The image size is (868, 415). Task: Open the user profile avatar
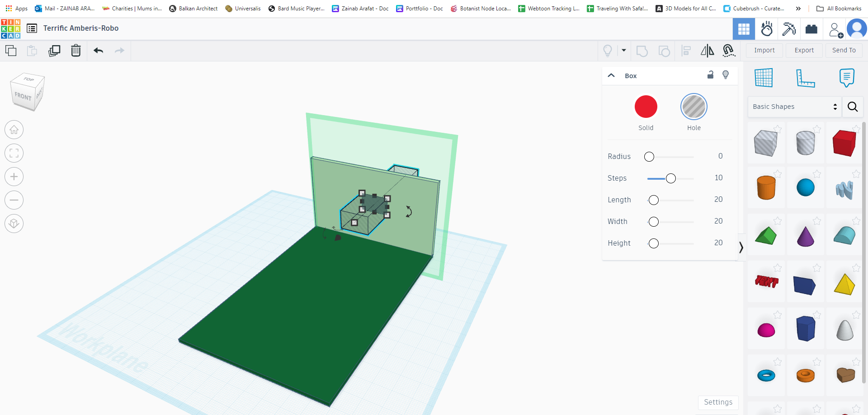click(857, 29)
